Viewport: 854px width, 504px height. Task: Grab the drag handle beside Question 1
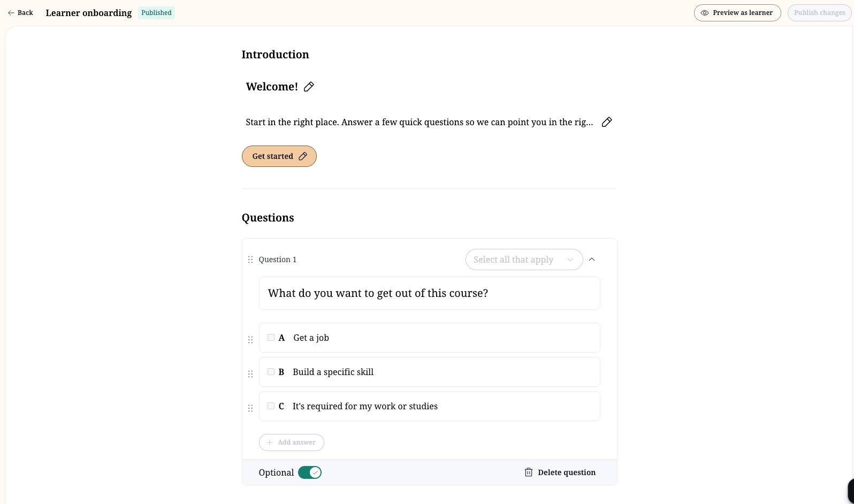250,259
